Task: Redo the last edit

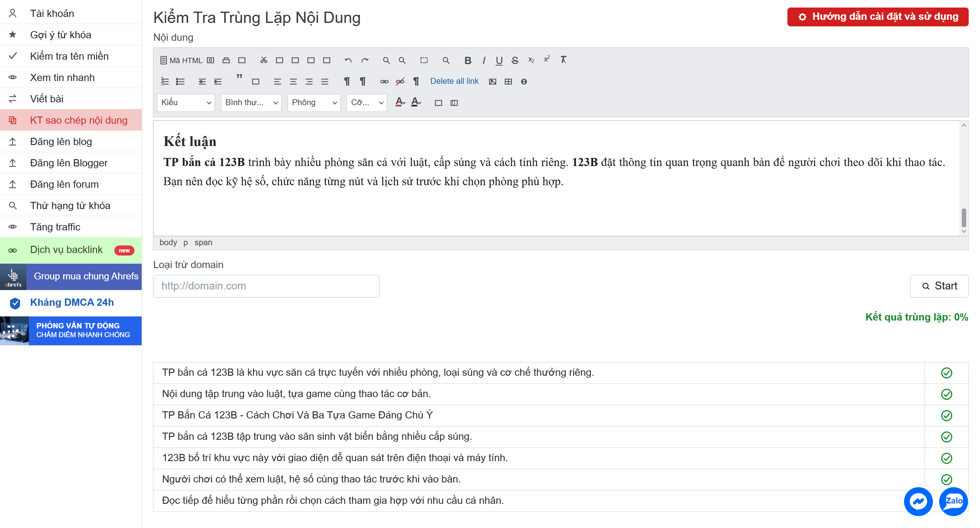Action: tap(364, 60)
